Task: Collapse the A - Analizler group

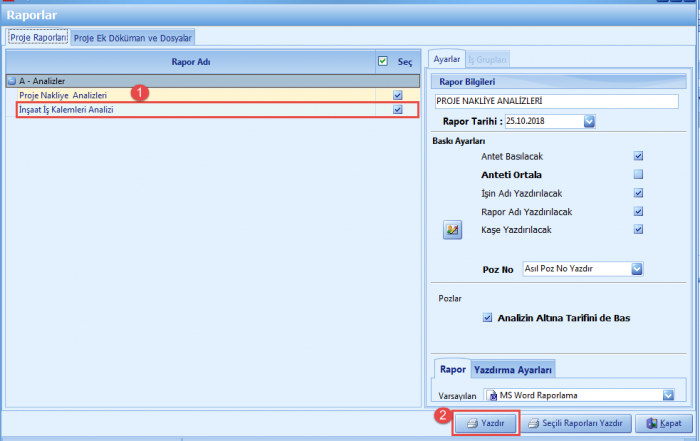Action: coord(11,80)
